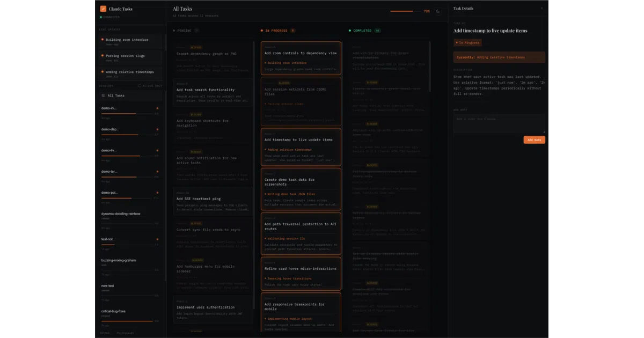Select the test-not session
The width and height of the screenshot is (644, 338).
[130, 244]
